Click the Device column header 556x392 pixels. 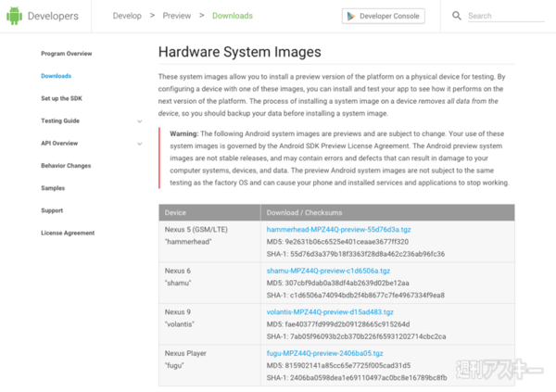[x=209, y=212]
